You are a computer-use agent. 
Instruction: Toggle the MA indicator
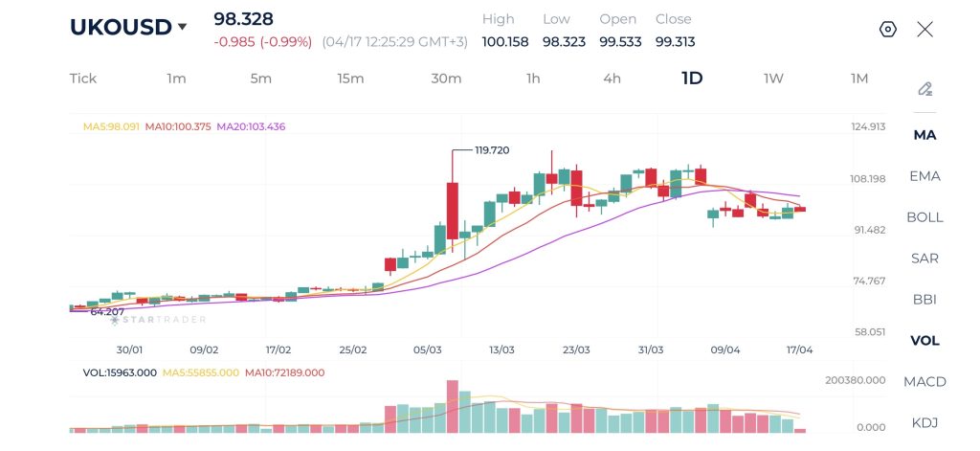[924, 135]
